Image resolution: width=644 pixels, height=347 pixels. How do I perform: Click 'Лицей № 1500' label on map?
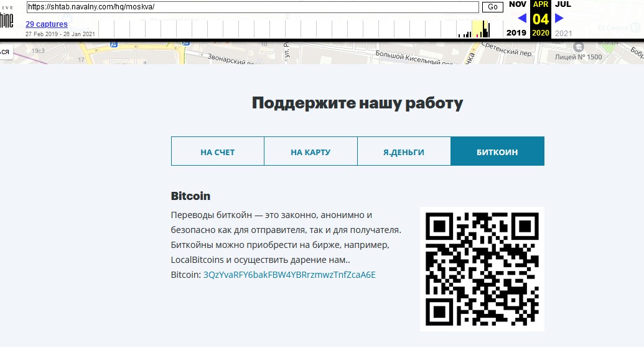pyautogui.click(x=578, y=57)
